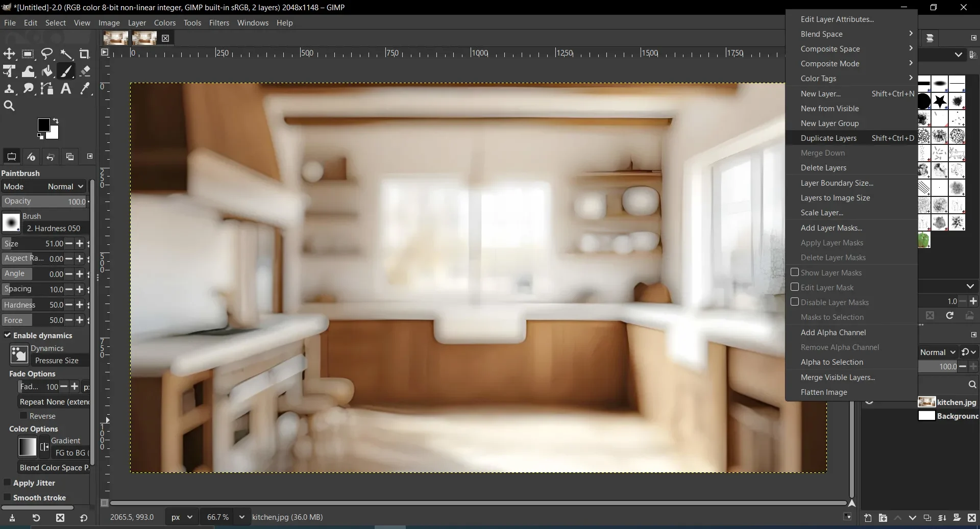This screenshot has width=980, height=529.
Task: Select the Free Select lasso tool
Action: [47, 54]
